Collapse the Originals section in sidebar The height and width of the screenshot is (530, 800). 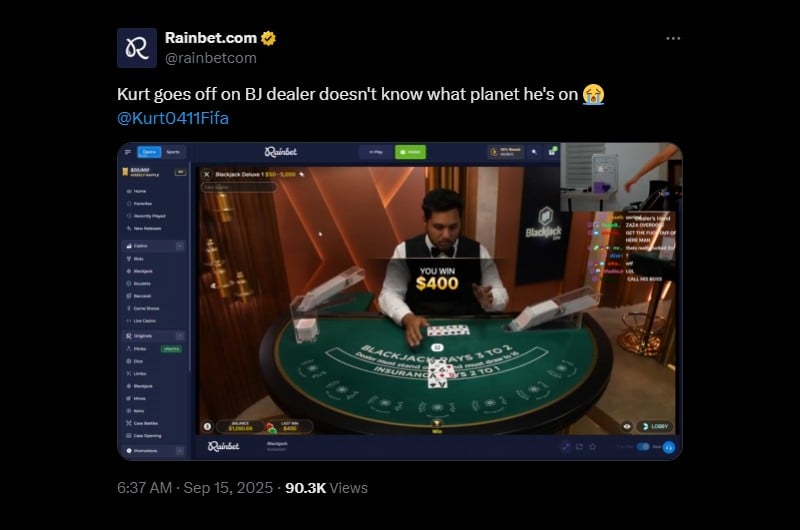(x=180, y=336)
